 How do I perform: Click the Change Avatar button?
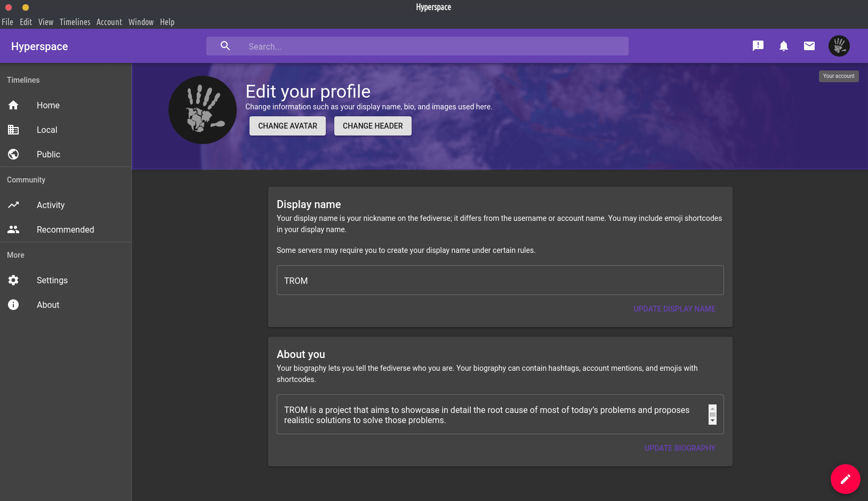[287, 126]
